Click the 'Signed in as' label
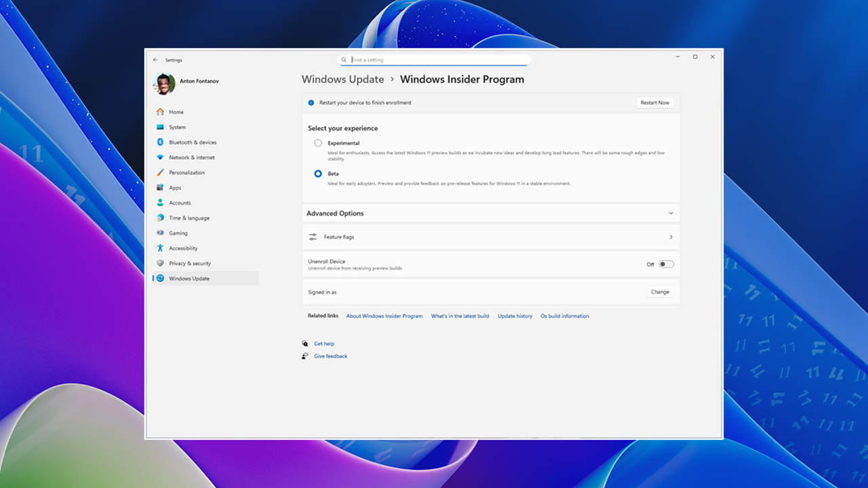The height and width of the screenshot is (488, 868). tap(322, 292)
